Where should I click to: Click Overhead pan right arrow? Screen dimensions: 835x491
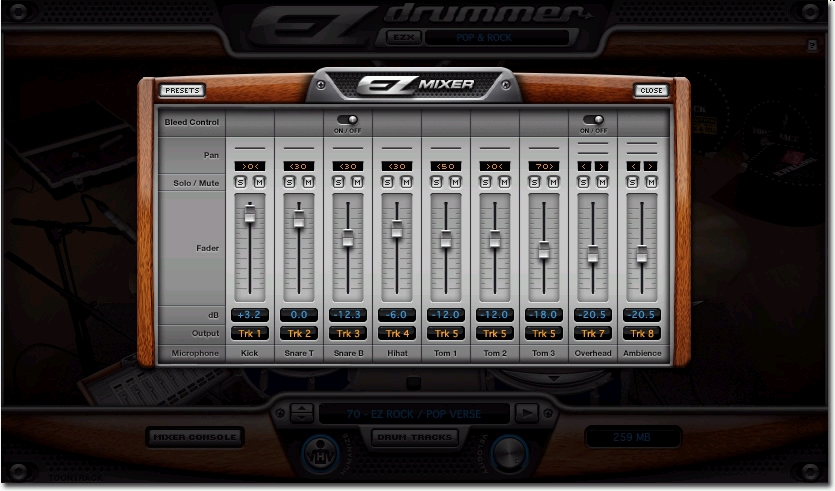pyautogui.click(x=601, y=167)
